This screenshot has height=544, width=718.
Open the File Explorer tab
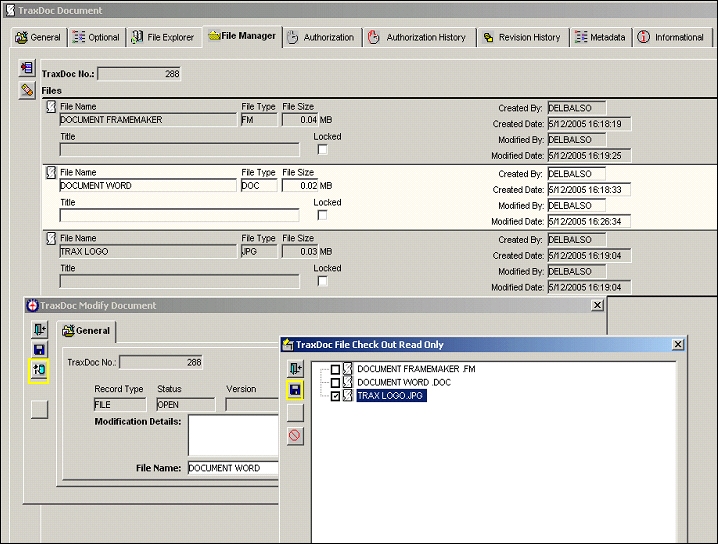tap(163, 37)
